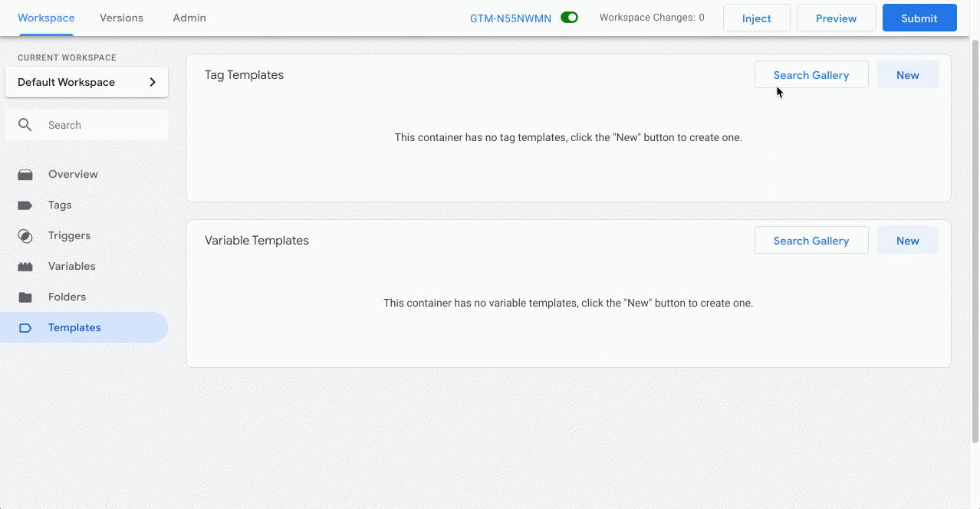This screenshot has height=509, width=980.
Task: Open the GTM-N55NWMN container link
Action: 511,17
